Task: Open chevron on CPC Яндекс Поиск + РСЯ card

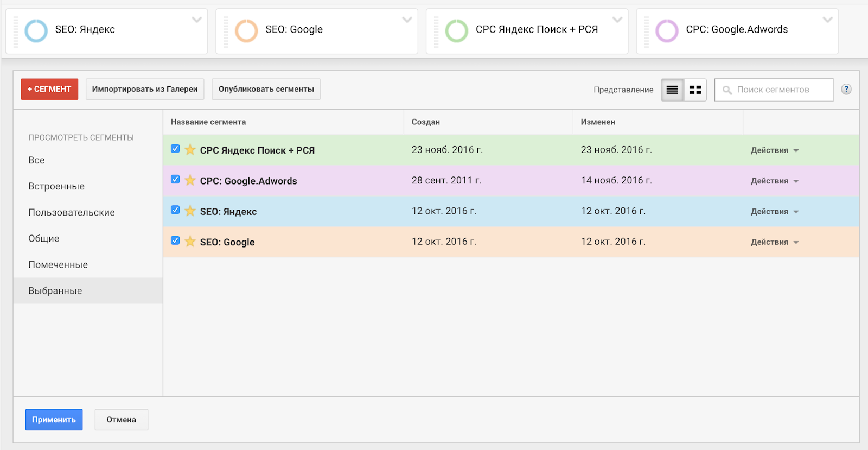Action: click(617, 20)
